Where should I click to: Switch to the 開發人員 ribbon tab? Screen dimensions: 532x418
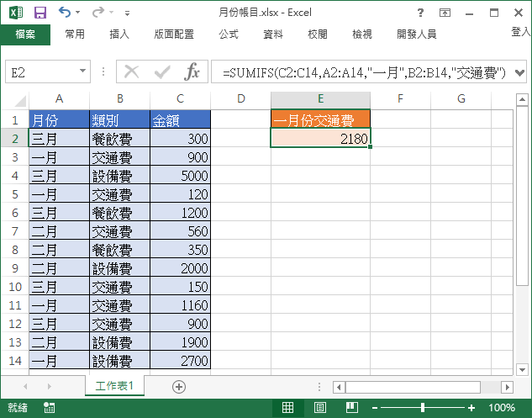[x=417, y=34]
